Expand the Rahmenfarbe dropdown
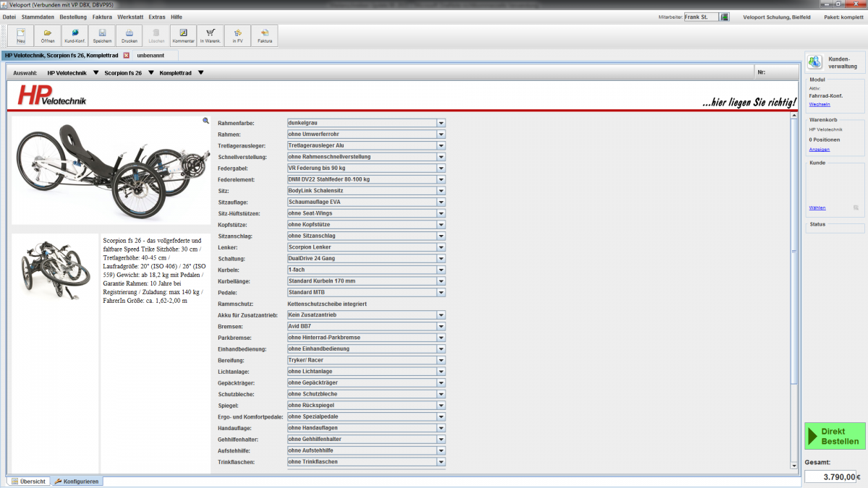868x488 pixels. pos(441,124)
